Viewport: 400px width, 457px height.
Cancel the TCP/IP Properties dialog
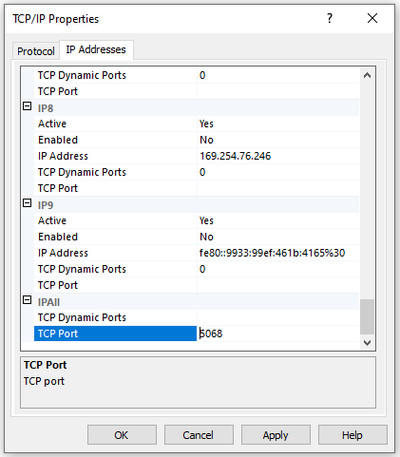tap(198, 435)
